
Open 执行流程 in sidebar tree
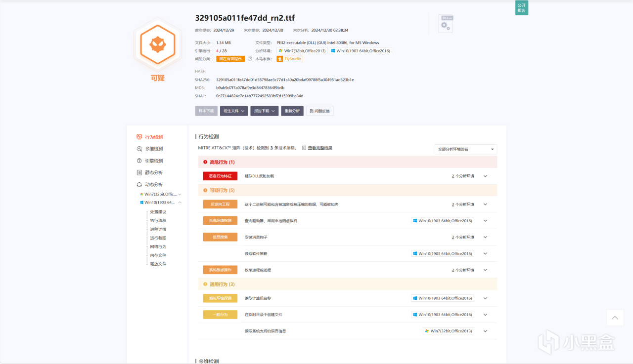coord(158,220)
